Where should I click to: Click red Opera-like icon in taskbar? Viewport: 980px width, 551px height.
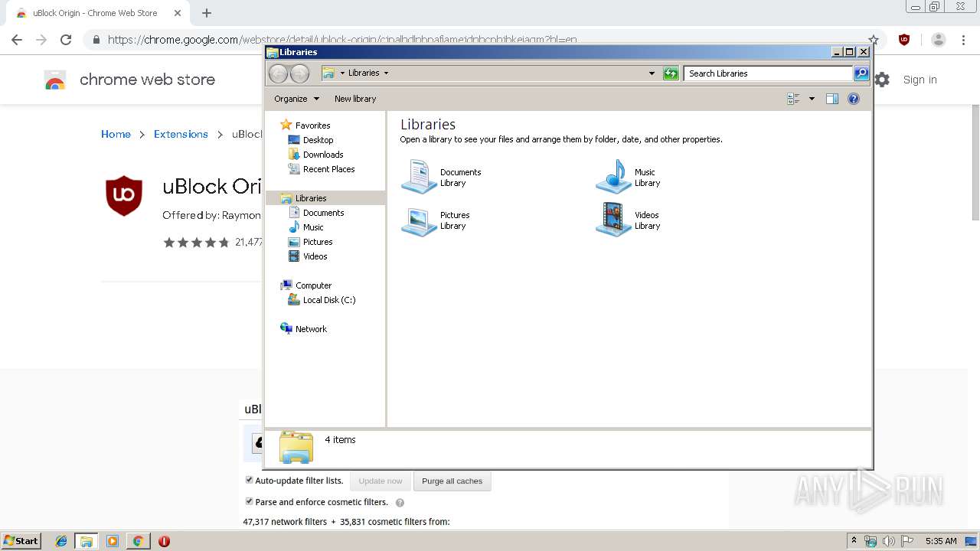tap(164, 541)
